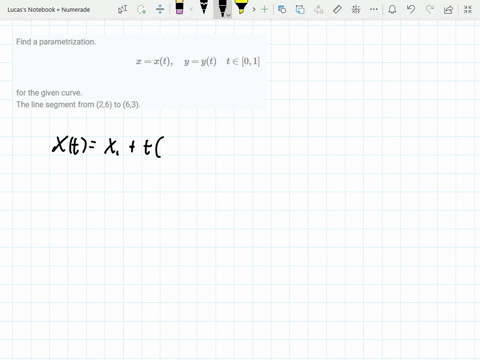The image size is (480, 360).
Task: Click the handwritten X(t)= expression
Action: click(74, 145)
